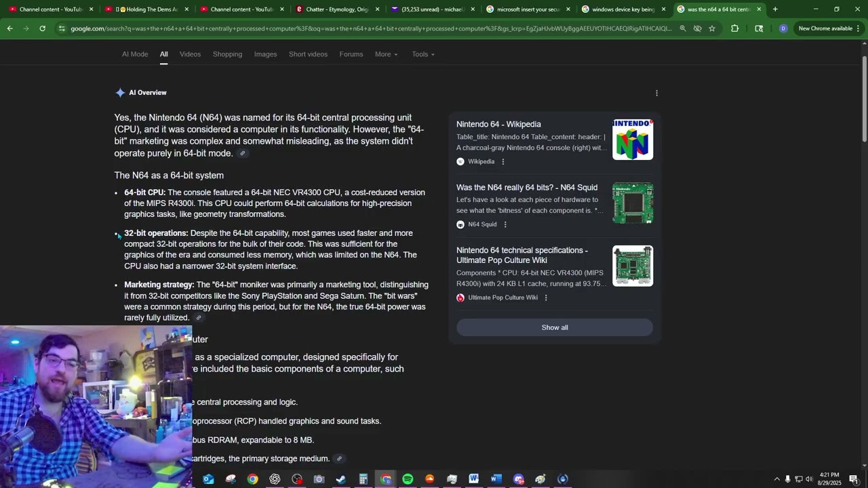The width and height of the screenshot is (868, 488).
Task: Select the Shopping search tab
Action: tap(227, 54)
